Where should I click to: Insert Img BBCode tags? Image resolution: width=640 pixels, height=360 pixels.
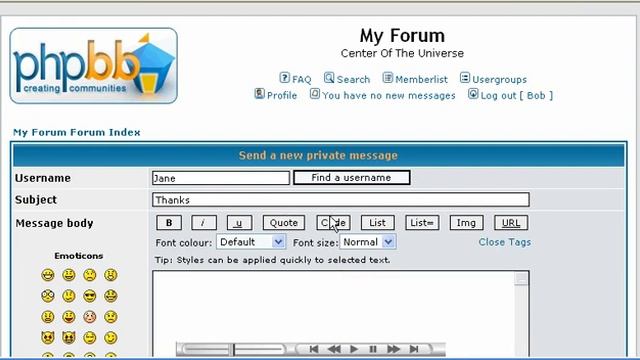pos(467,223)
